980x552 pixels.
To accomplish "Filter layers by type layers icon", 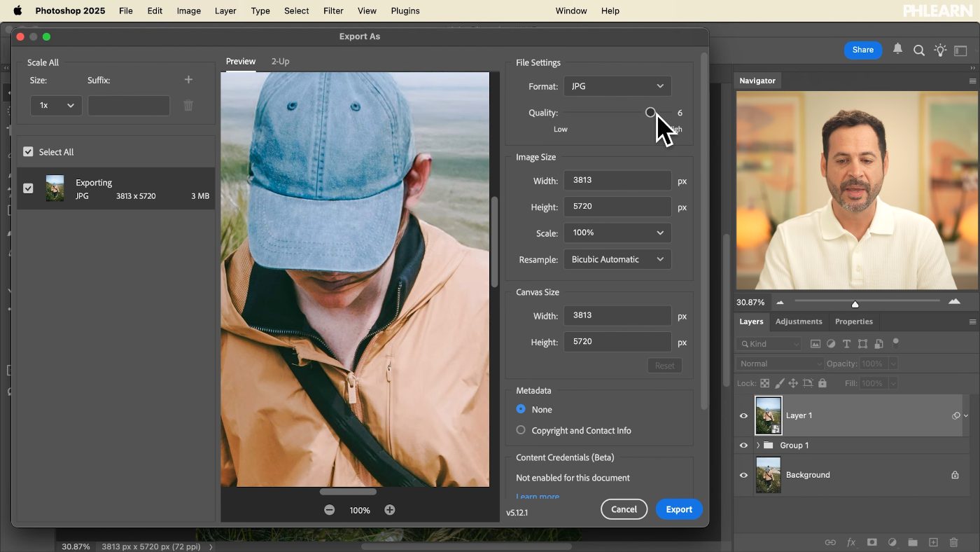I will [x=846, y=344].
